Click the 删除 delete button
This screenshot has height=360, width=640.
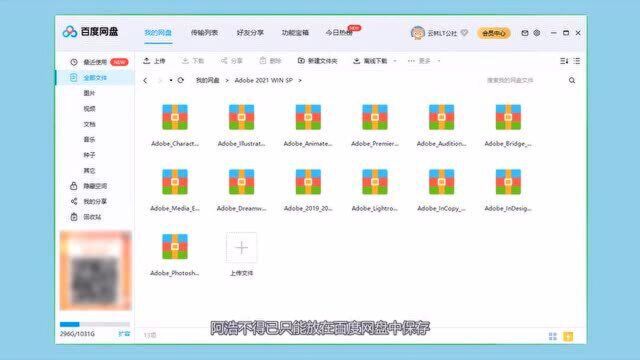(x=270, y=61)
